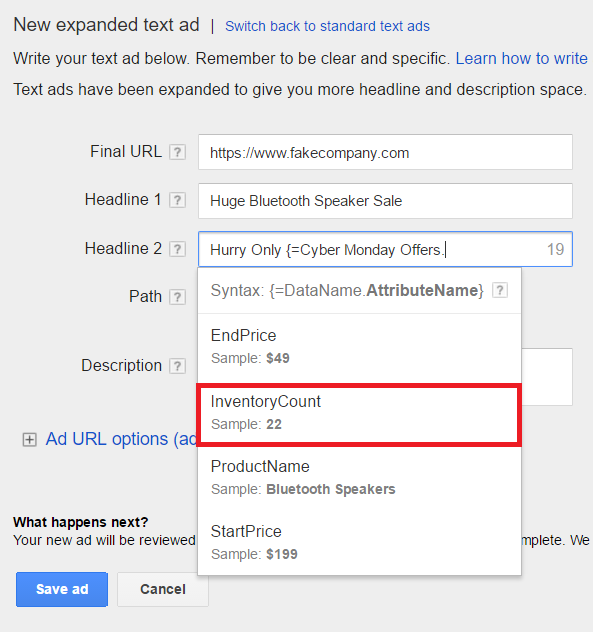The height and width of the screenshot is (632, 593).
Task: Click the Description help question icon
Action: coord(177,366)
